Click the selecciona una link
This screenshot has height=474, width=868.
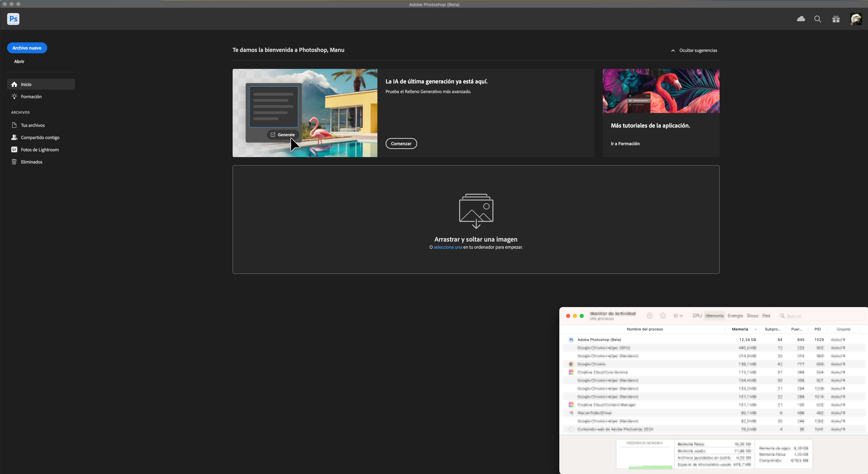(x=447, y=247)
